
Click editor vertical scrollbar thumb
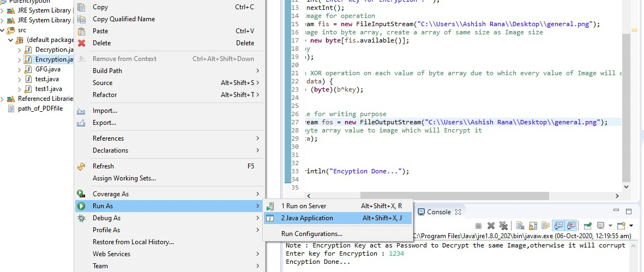pyautogui.click(x=626, y=108)
